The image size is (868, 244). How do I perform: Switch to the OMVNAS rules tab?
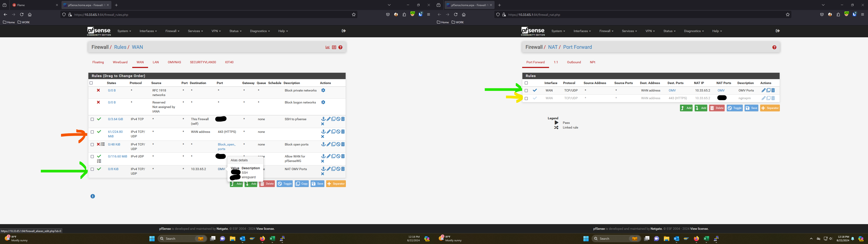pos(174,62)
